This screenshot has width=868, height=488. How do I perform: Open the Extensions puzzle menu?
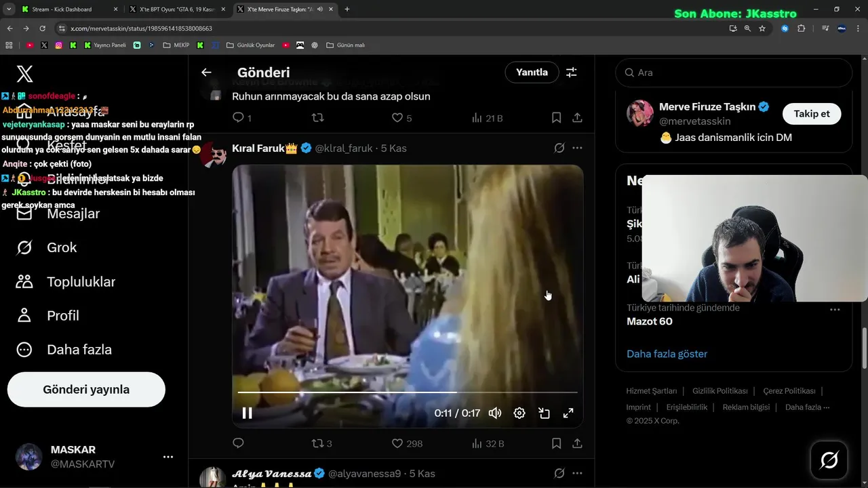802,28
